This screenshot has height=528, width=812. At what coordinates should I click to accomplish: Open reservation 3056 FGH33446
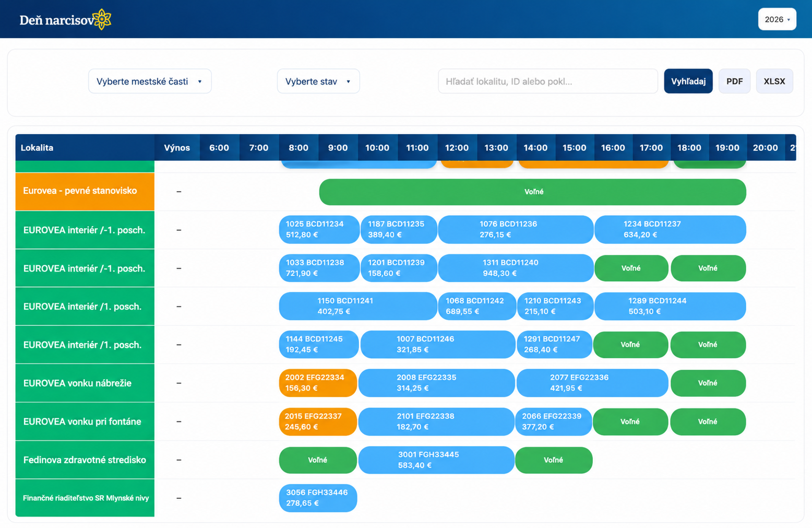click(318, 498)
